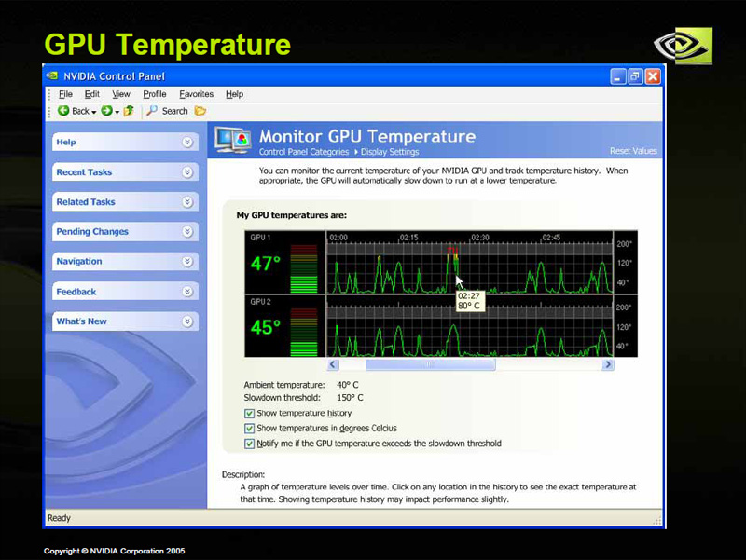Click the temperature history scrollbar thumb
Screen dimensions: 746x560
431,364
